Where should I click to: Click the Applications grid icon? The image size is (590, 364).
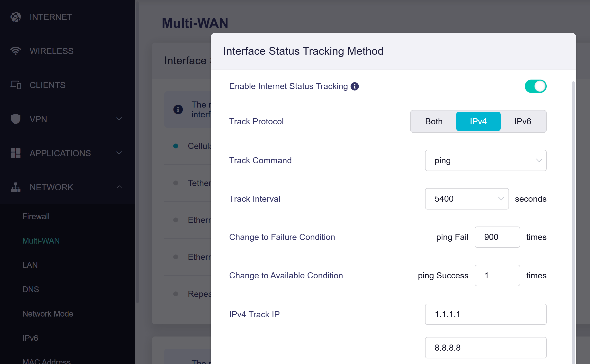(16, 153)
